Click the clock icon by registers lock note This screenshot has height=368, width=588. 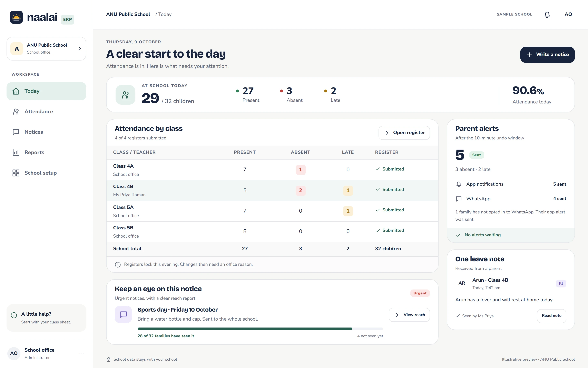point(118,265)
